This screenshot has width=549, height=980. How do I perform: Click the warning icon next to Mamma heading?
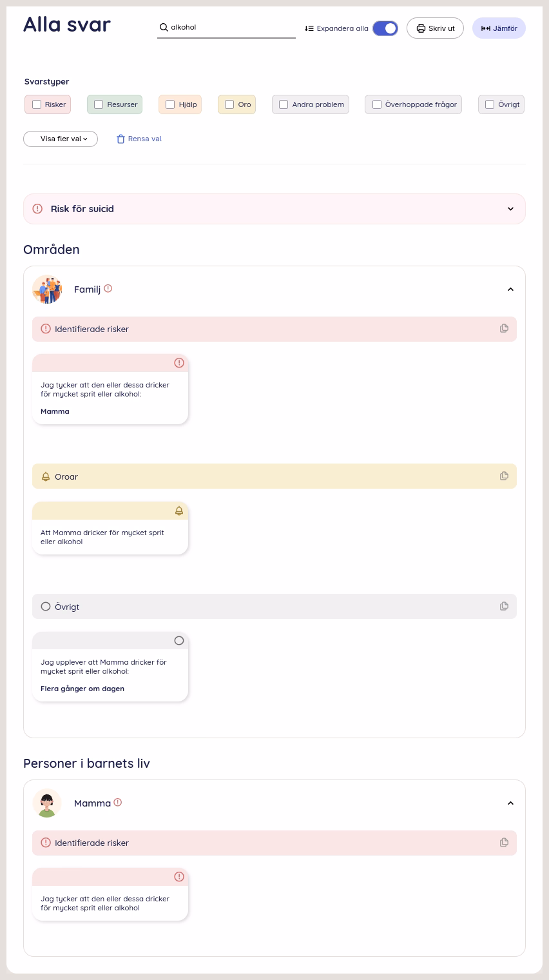pos(118,802)
